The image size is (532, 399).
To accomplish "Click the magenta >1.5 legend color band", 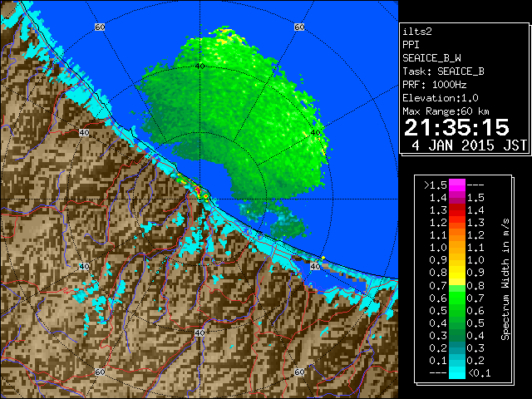I will pyautogui.click(x=456, y=185).
